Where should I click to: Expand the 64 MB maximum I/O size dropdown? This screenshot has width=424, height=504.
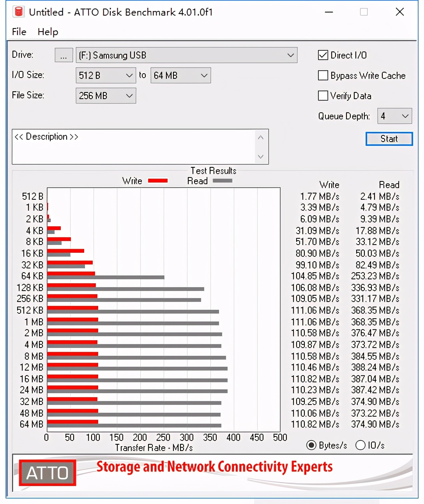point(181,75)
